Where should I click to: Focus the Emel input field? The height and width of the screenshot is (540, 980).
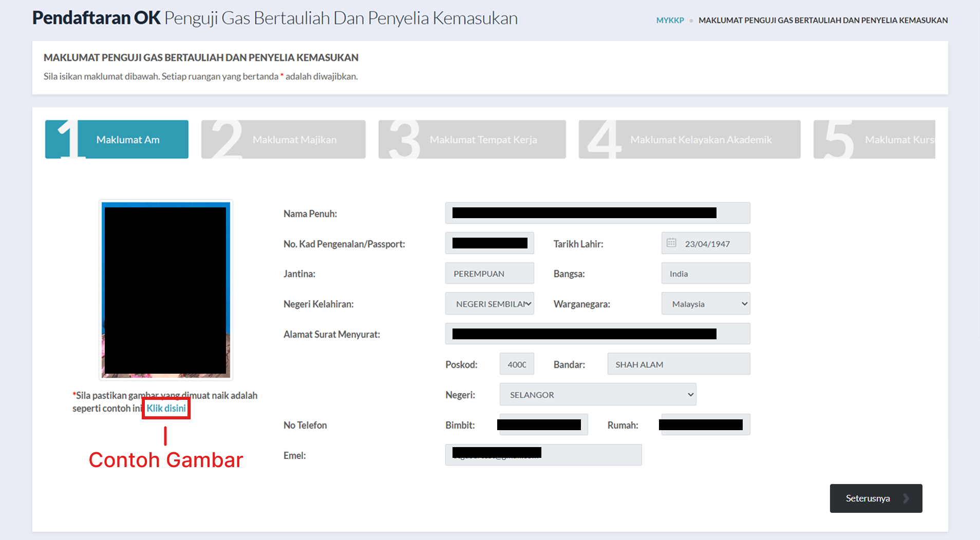tap(543, 455)
